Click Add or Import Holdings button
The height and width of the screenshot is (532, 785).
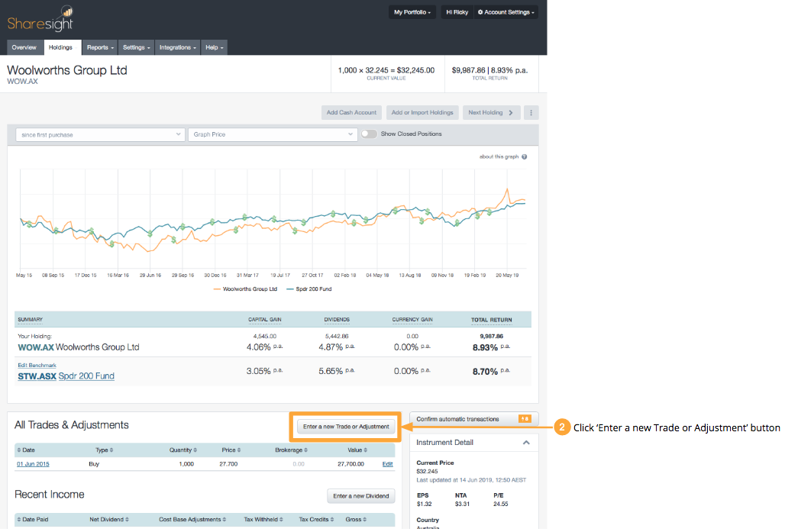click(x=422, y=113)
